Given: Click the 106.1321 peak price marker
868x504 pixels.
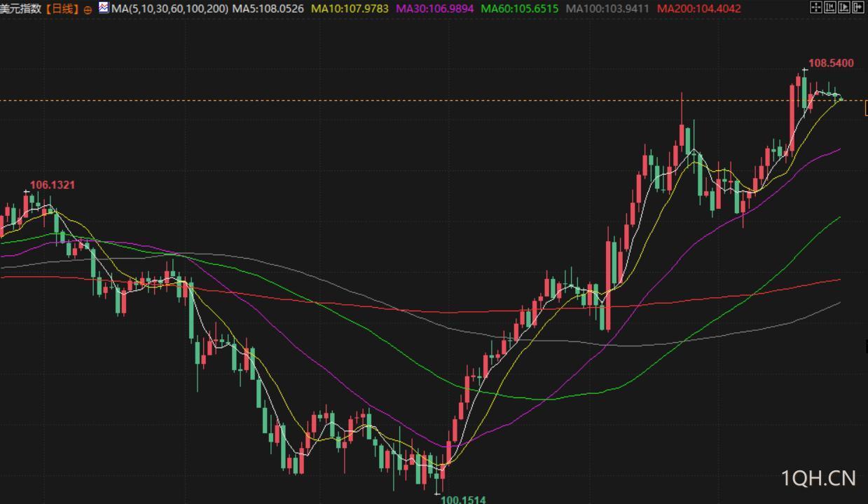Looking at the screenshot, I should (53, 185).
